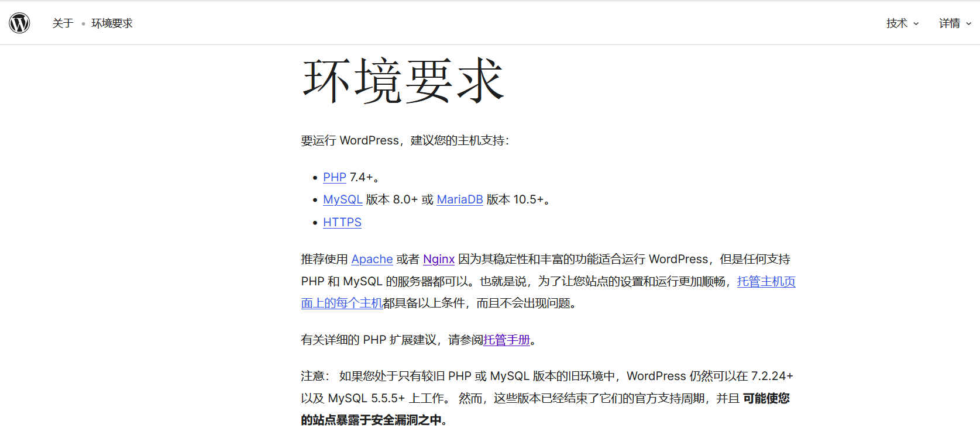This screenshot has height=435, width=980.
Task: Click the 环境要求 page heading
Action: pos(403,81)
